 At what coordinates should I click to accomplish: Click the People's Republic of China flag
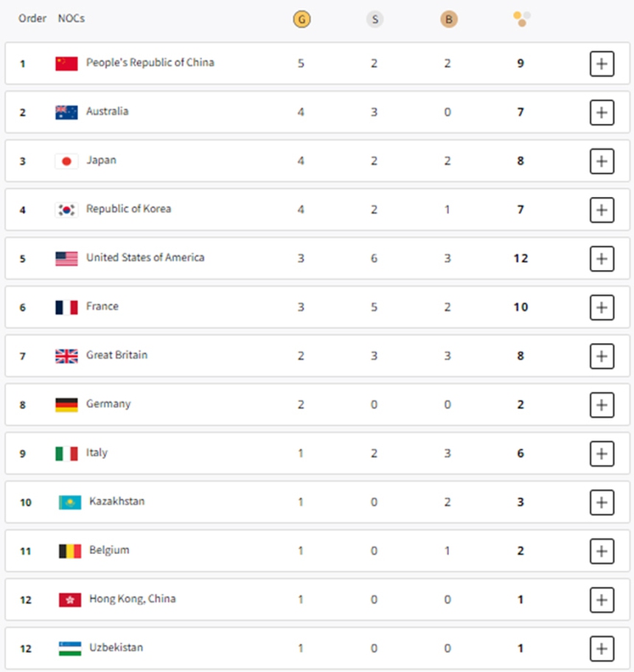[x=66, y=63]
